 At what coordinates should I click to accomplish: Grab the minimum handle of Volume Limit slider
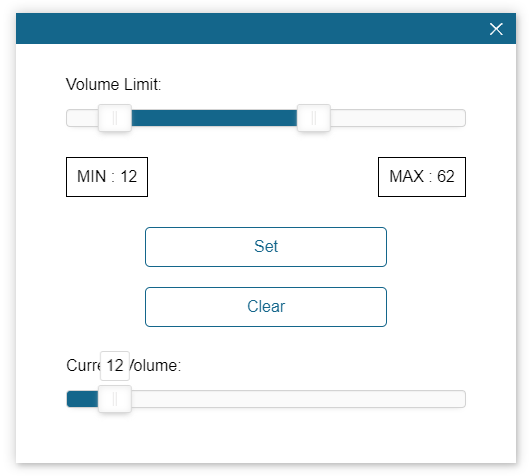coord(115,118)
